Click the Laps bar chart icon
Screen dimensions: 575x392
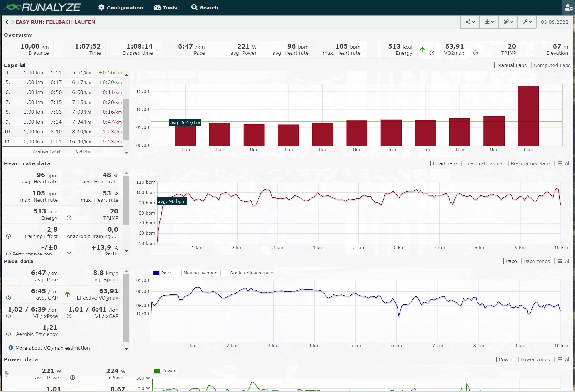click(23, 65)
